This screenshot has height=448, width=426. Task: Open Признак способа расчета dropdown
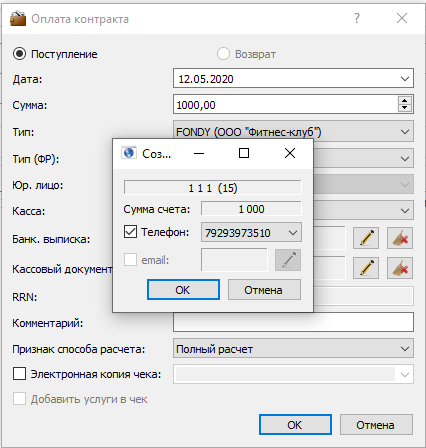405,349
